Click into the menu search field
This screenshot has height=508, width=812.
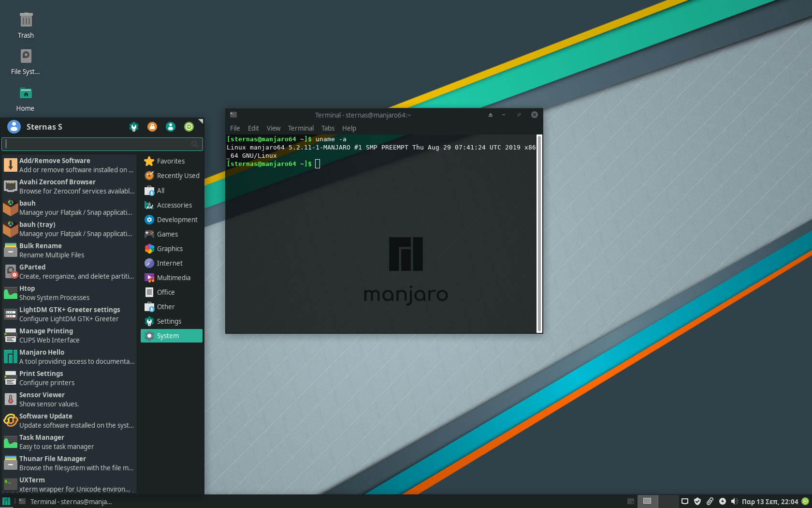coord(102,144)
